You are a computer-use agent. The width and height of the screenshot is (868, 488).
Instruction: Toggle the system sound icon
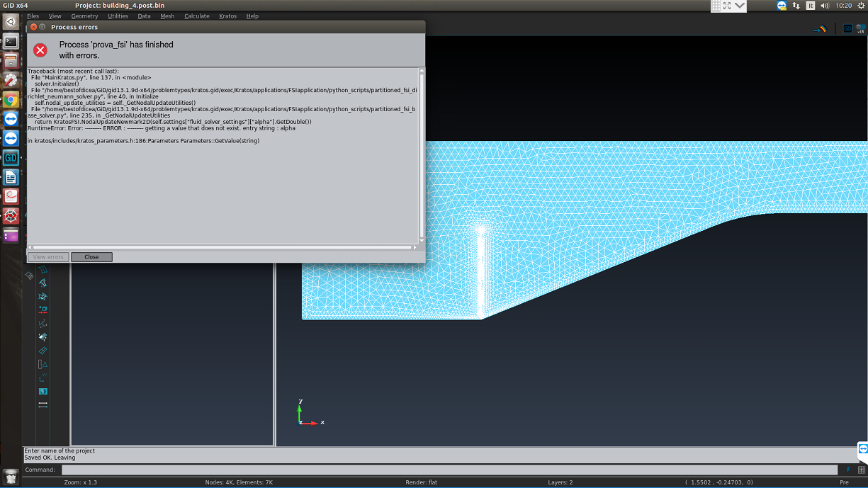point(825,6)
